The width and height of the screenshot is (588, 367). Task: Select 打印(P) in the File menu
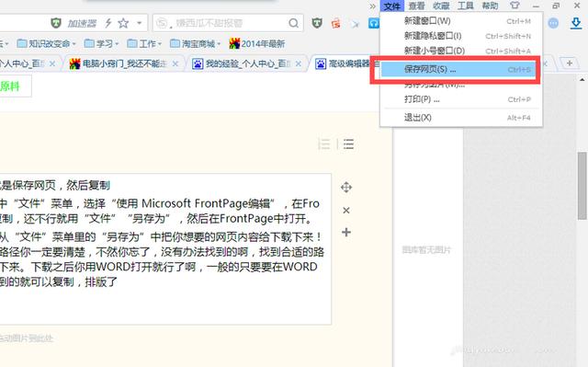(x=461, y=99)
